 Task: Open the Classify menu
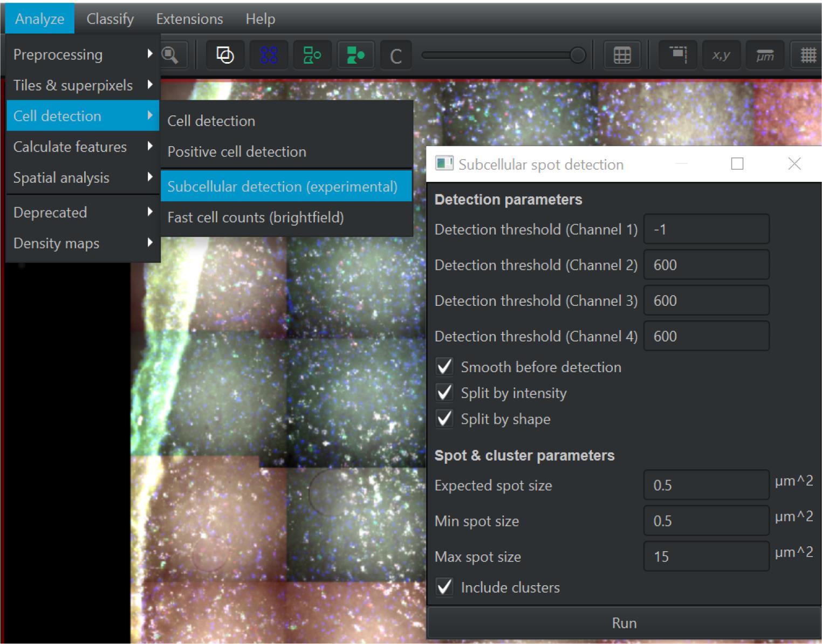click(110, 19)
